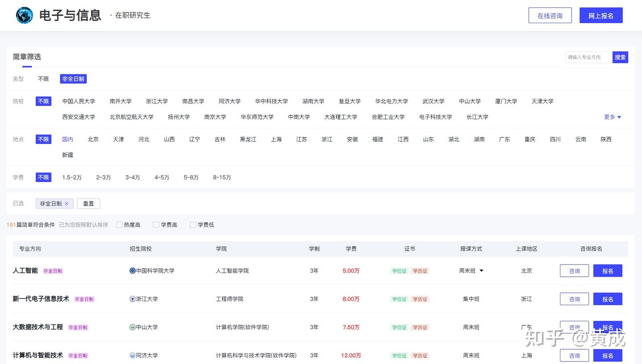This screenshot has width=642, height=364.
Task: Filter tuition by 4~5万
Action: pos(162,177)
